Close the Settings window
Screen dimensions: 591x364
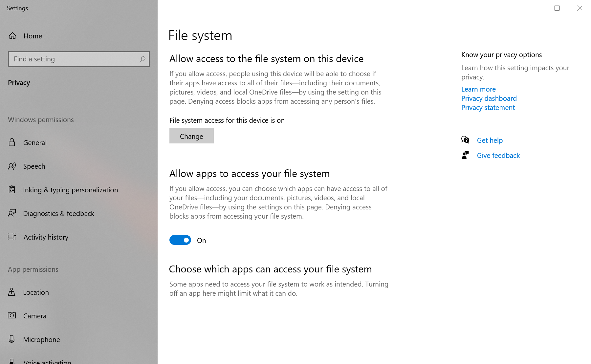coord(580,8)
